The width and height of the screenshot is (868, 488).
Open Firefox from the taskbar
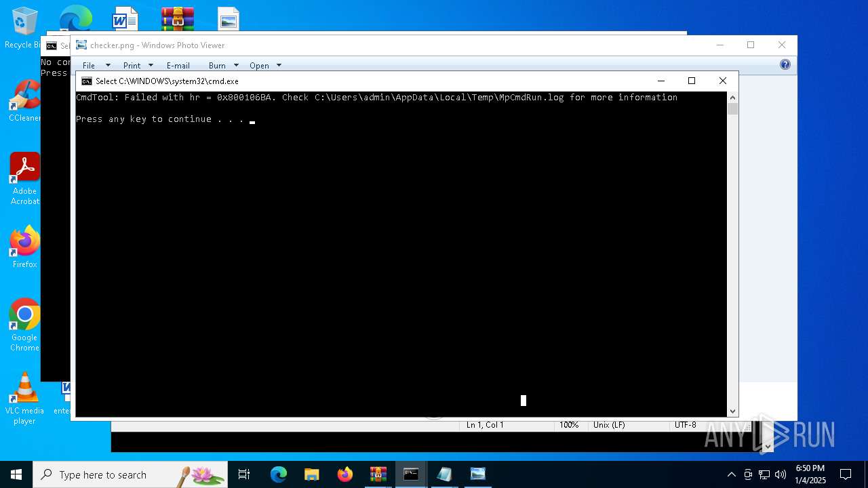coord(345,474)
